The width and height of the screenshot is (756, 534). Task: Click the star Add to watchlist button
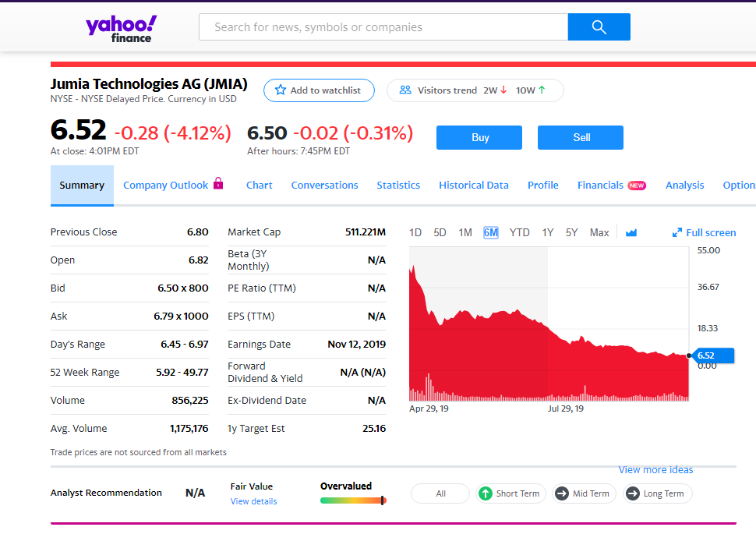[x=318, y=90]
